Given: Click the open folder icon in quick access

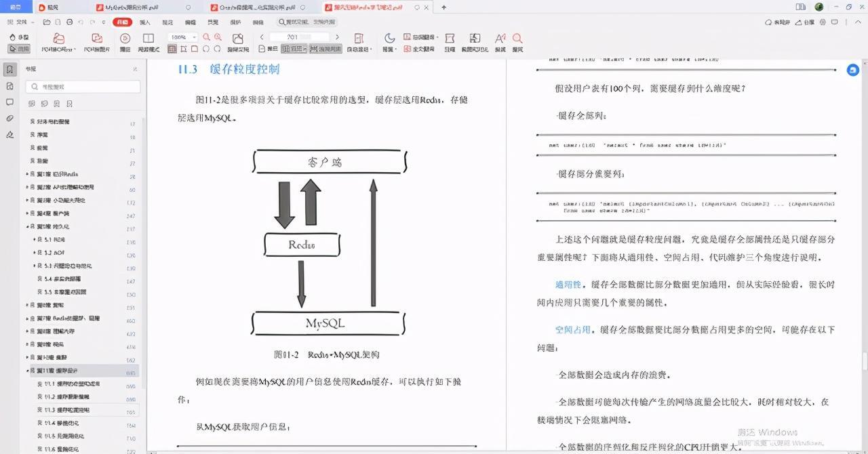Looking at the screenshot, I should pyautogui.click(x=47, y=22).
